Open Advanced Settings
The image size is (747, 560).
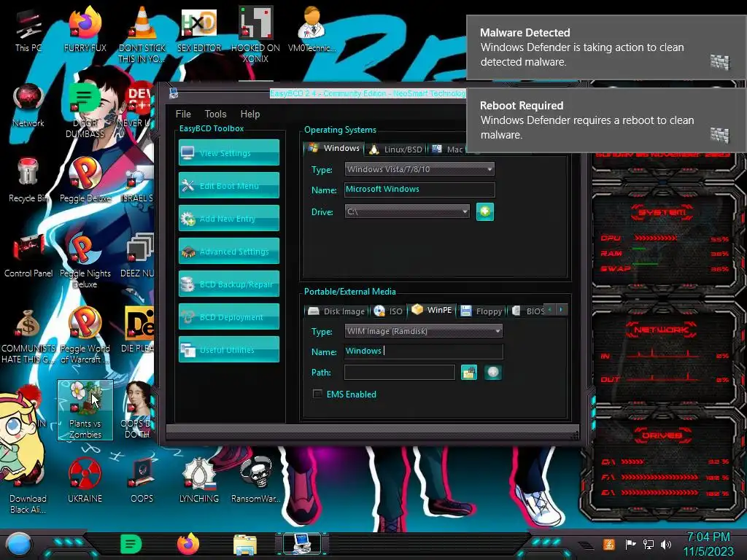click(x=228, y=251)
